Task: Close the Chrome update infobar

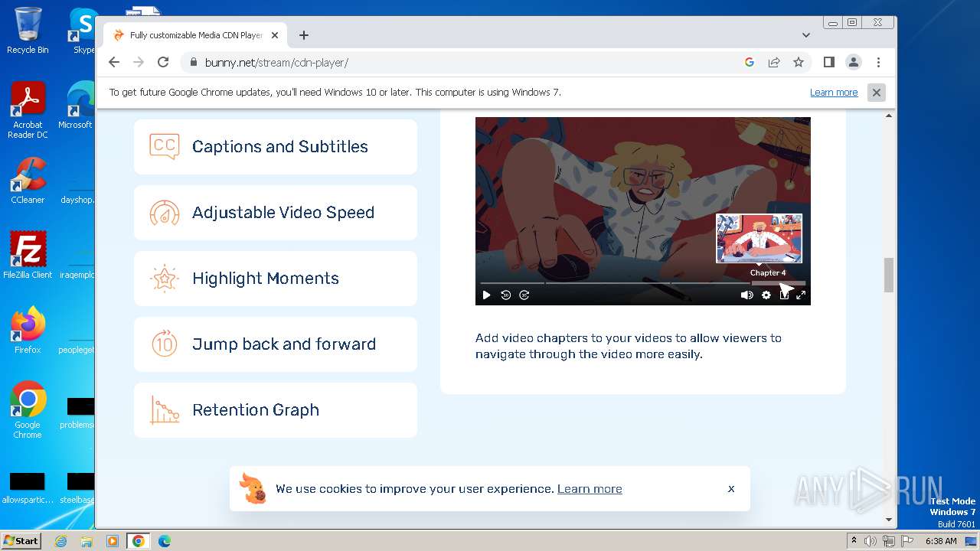Action: tap(877, 93)
